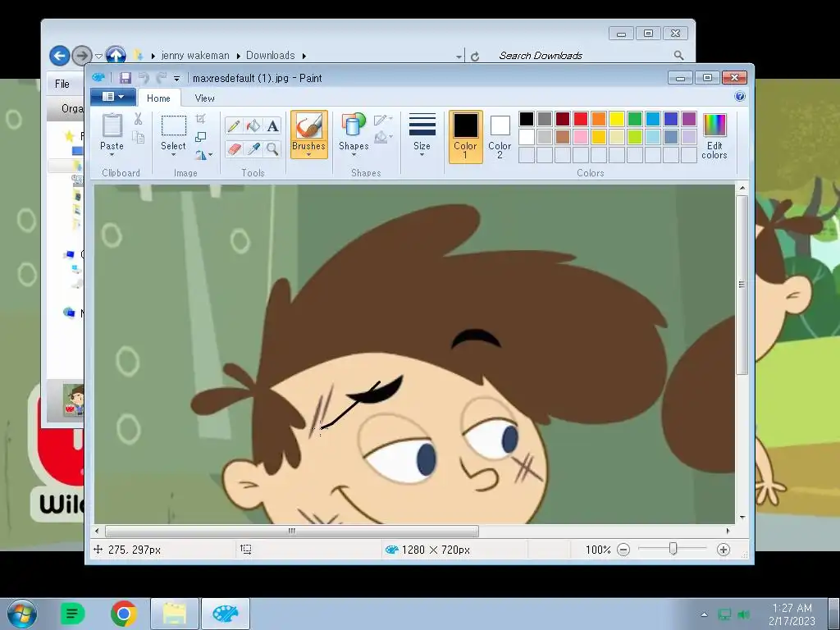Open Paint Help question mark icon
Screen dimensions: 840x630
(740, 97)
